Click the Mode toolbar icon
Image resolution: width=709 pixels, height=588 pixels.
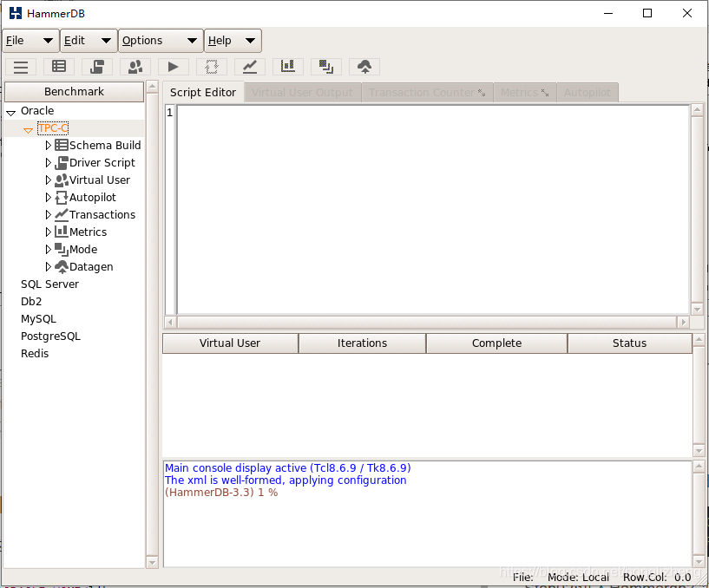click(326, 67)
